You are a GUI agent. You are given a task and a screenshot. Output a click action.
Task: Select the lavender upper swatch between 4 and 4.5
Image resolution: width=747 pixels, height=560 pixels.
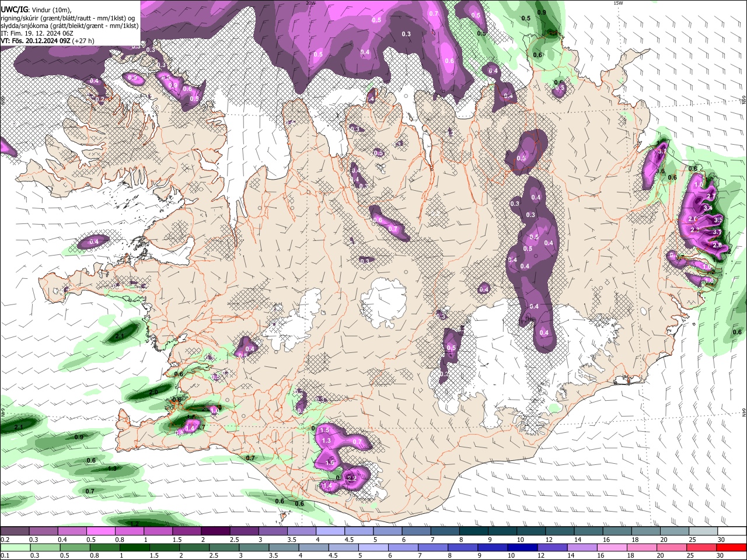click(x=330, y=531)
